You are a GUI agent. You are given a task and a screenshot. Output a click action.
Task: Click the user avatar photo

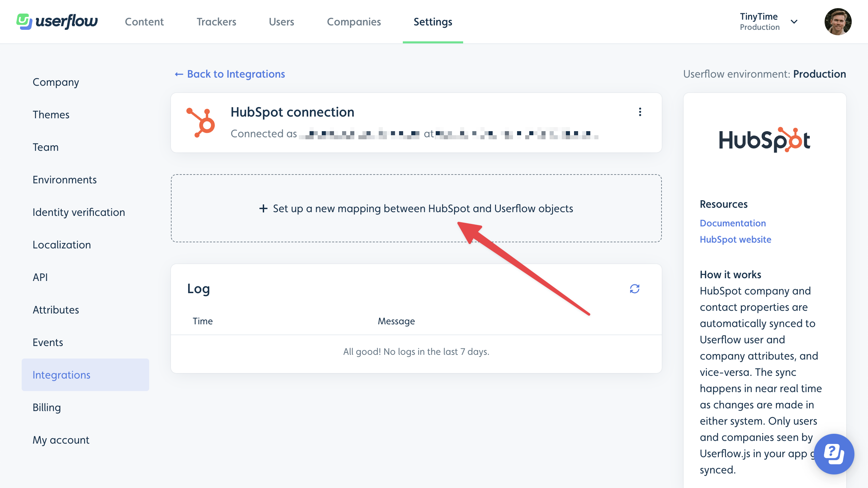[x=838, y=22]
